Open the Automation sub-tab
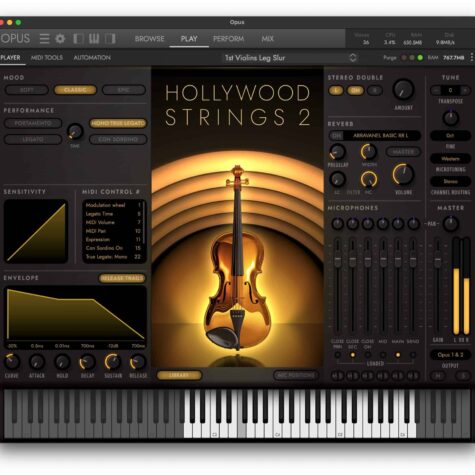Viewport: 475px width, 475px height. (92, 58)
